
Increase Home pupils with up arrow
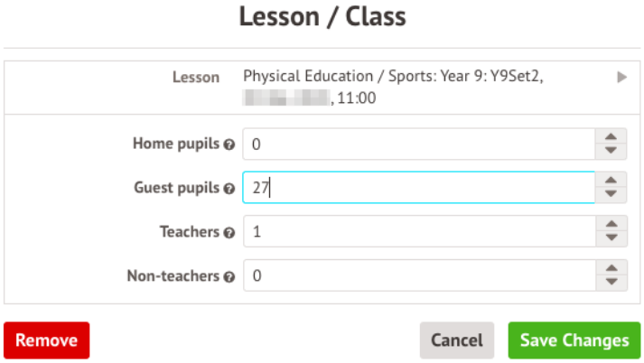tap(611, 136)
